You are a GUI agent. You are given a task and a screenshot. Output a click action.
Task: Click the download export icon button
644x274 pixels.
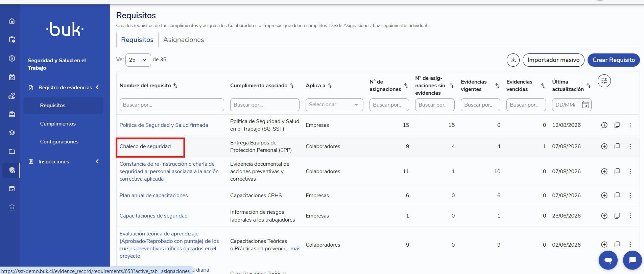tap(513, 60)
